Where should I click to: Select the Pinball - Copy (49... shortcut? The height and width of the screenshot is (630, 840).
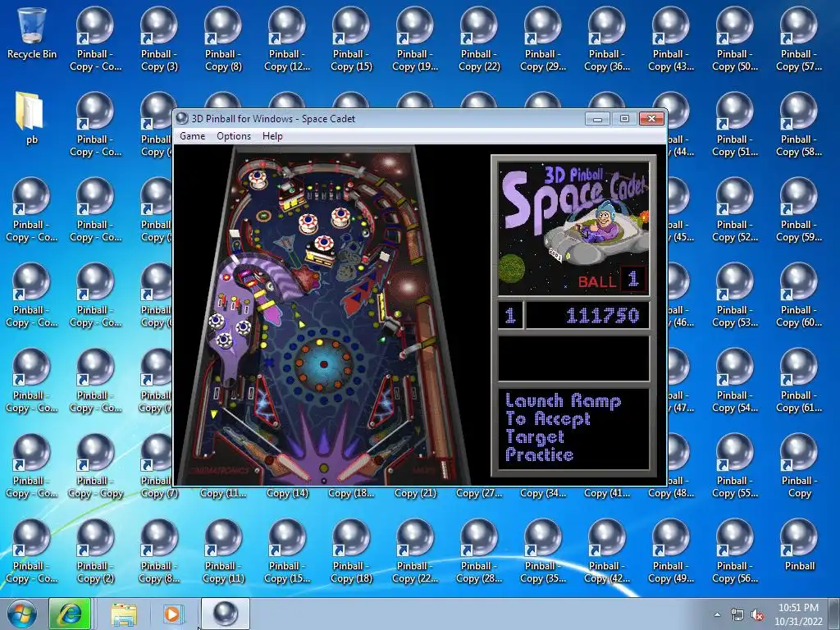[x=671, y=550]
